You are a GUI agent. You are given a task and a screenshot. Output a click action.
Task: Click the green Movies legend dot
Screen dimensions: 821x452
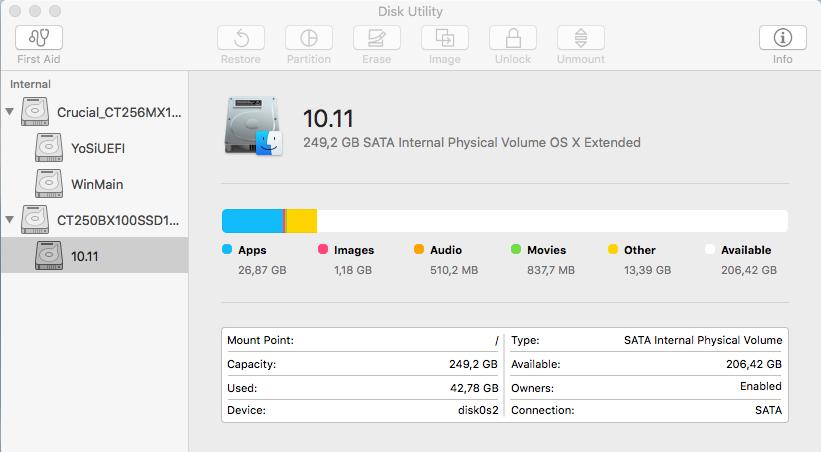516,250
